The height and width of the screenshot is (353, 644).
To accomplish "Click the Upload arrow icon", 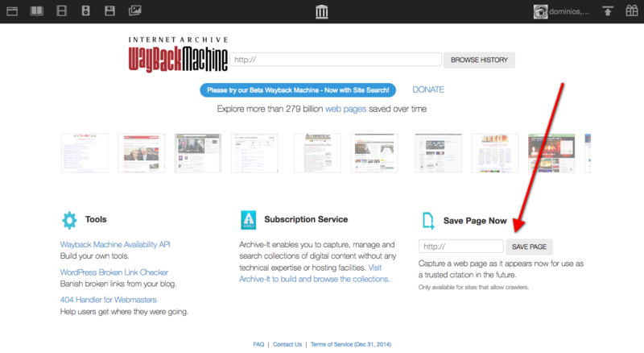I will pos(608,11).
